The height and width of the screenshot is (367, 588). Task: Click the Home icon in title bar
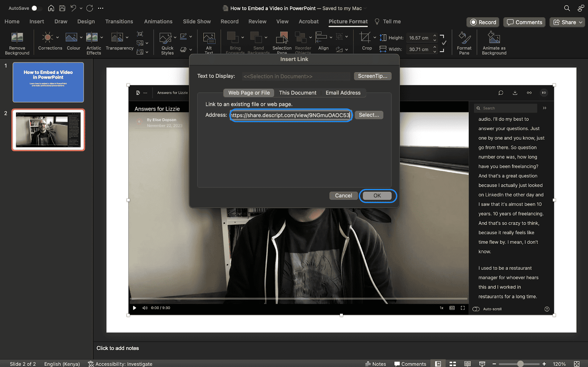click(51, 8)
